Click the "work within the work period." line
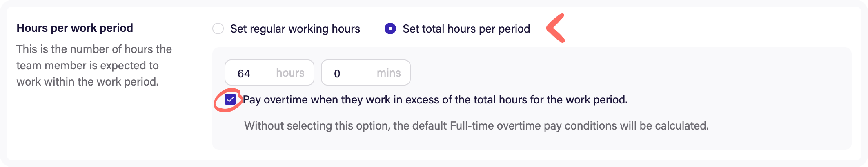 pos(87,82)
